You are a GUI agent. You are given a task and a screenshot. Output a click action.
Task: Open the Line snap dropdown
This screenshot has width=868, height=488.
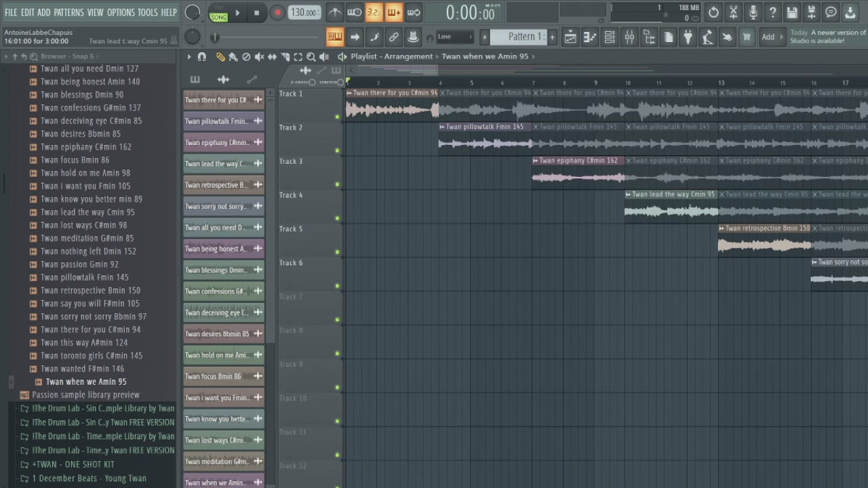tap(455, 37)
